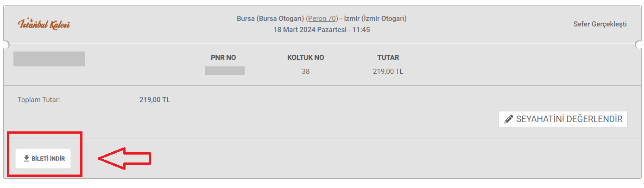Click the pencil icon beside SEYAHATİNİ DEĞERLENDİR
The height and width of the screenshot is (188, 644).
coord(509,119)
